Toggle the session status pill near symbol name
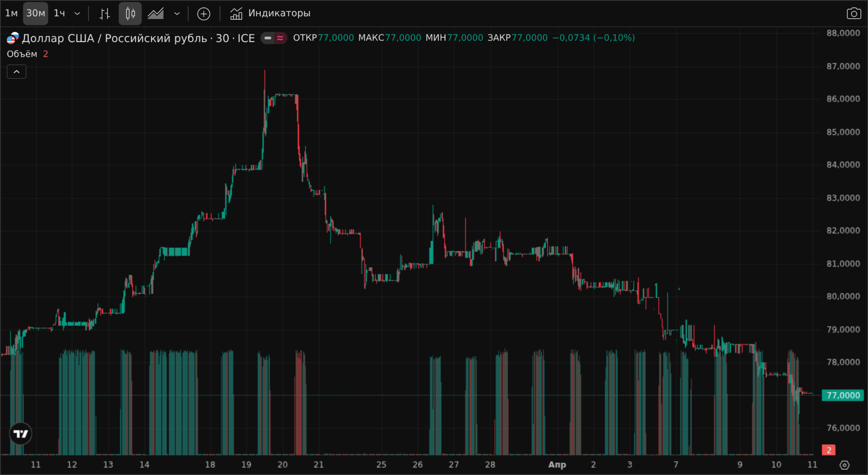868x475 pixels. (267, 38)
